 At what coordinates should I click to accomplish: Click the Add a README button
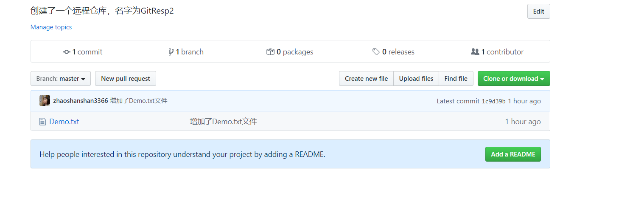(513, 154)
